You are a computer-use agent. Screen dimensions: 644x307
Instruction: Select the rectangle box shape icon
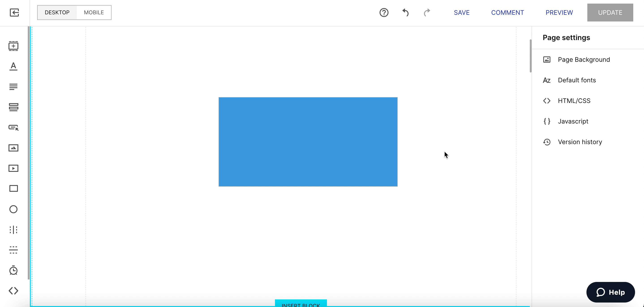[x=13, y=189]
